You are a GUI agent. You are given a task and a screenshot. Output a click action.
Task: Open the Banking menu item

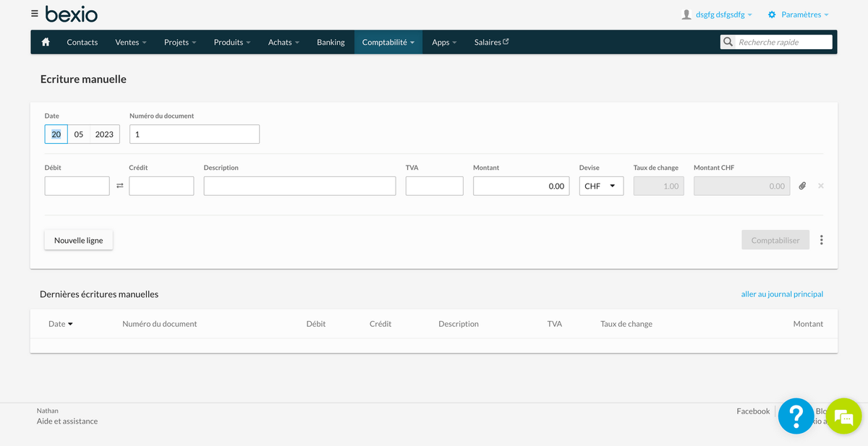[331, 42]
